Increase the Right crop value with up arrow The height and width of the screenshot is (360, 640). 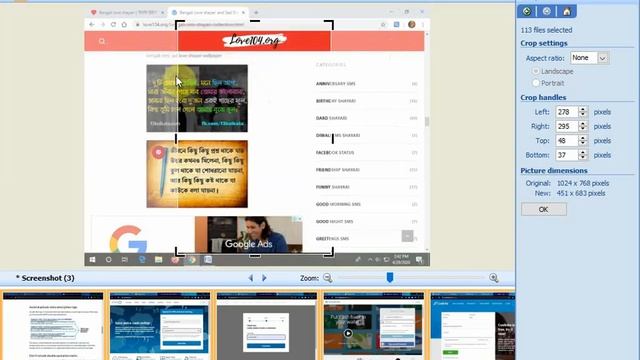tap(583, 123)
